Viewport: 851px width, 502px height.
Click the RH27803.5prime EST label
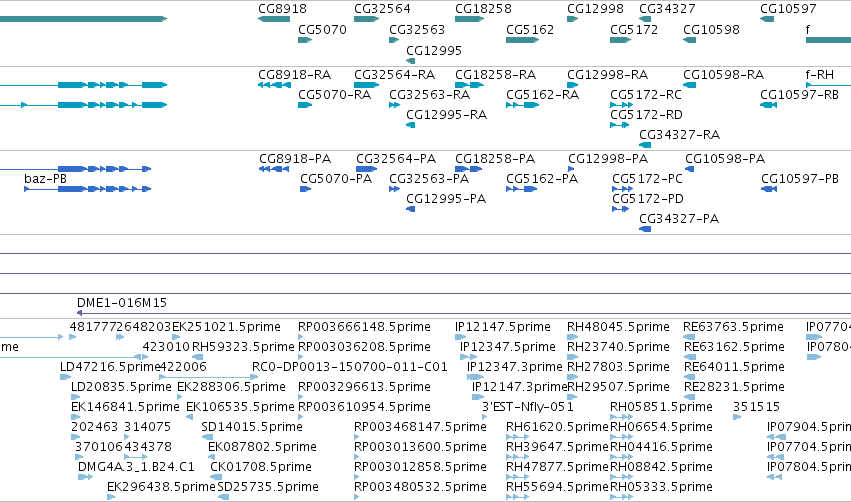[618, 366]
